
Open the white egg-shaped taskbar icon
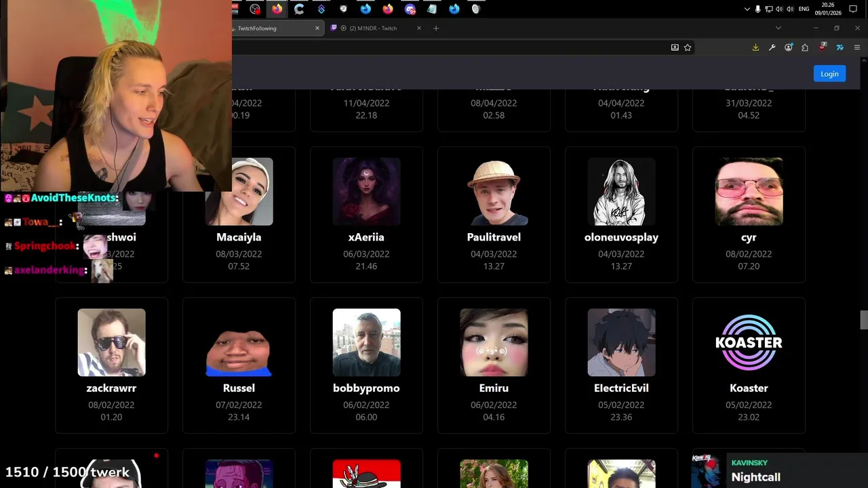[476, 9]
